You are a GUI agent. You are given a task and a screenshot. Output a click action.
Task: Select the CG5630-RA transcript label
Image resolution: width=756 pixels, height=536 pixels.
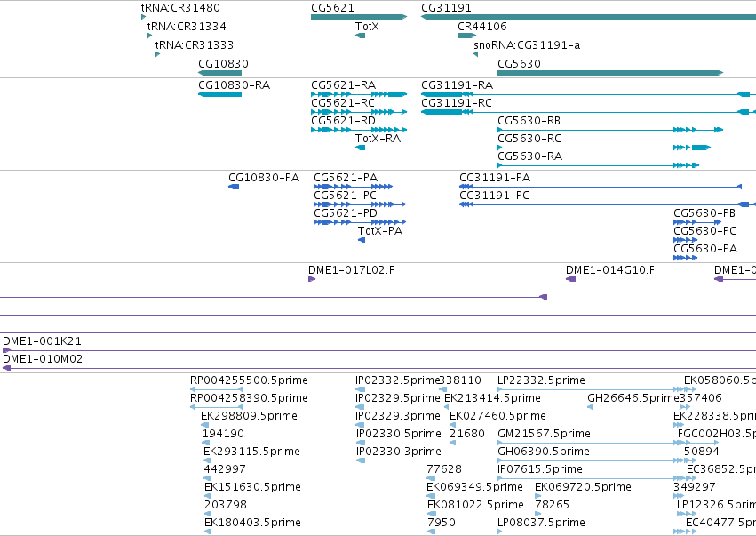click(x=529, y=156)
